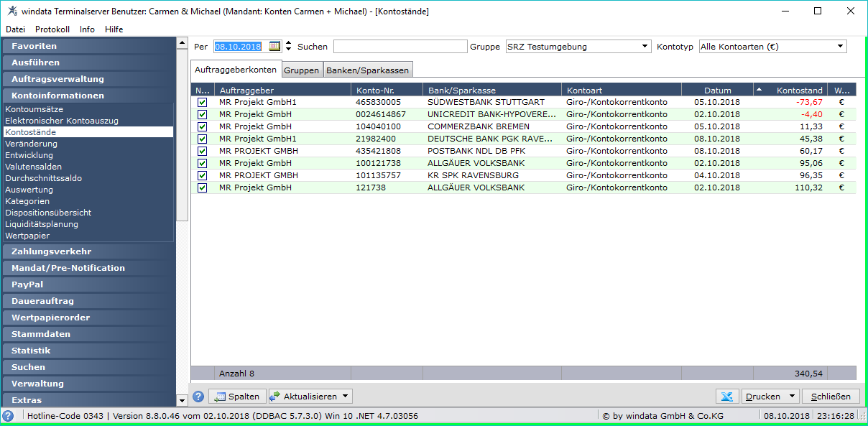Viewport: 868px width, 426px height.
Task: Click the windata application icon in the title bar
Action: pos(12,11)
